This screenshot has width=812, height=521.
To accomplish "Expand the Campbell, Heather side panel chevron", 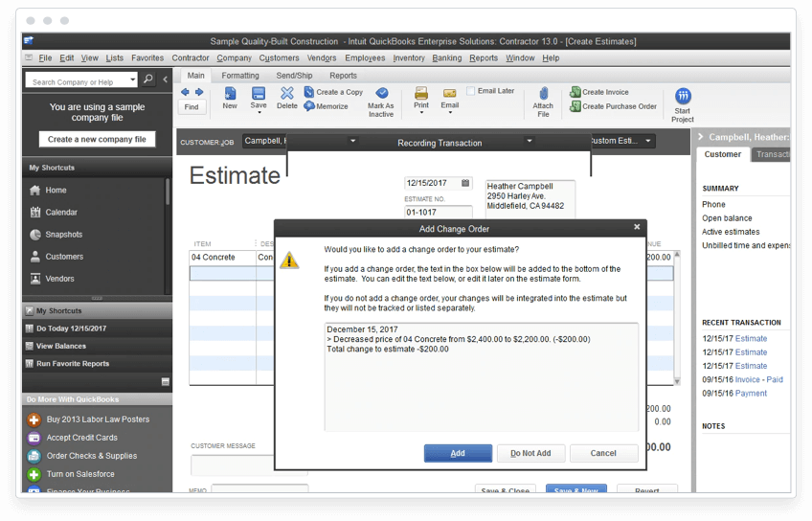I will coord(701,137).
